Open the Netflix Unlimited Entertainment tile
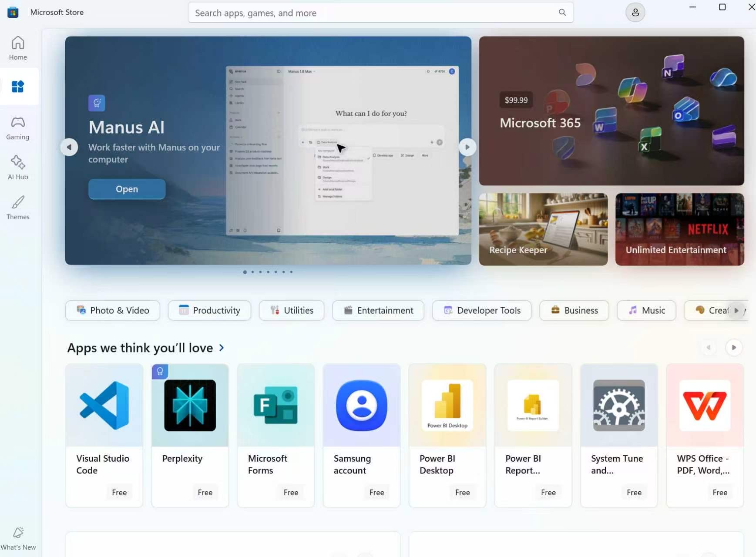The width and height of the screenshot is (756, 557). (x=680, y=229)
